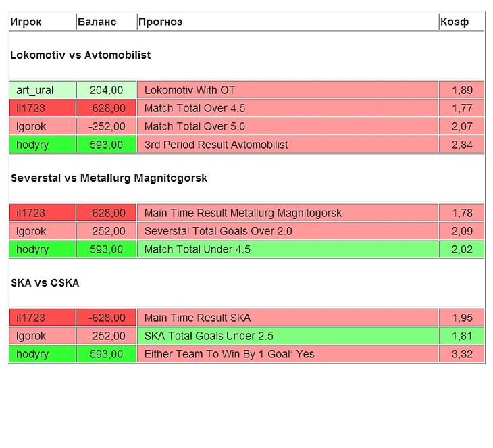Image resolution: width=493 pixels, height=448 pixels.
Task: Select the Lokomotiv vs Avtomobilist match heading
Action: pyautogui.click(x=80, y=55)
